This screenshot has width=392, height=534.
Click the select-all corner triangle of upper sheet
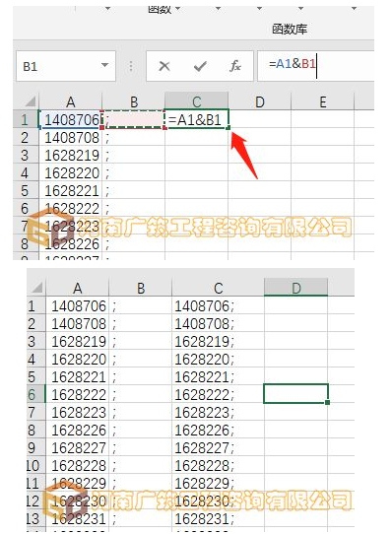[30, 101]
